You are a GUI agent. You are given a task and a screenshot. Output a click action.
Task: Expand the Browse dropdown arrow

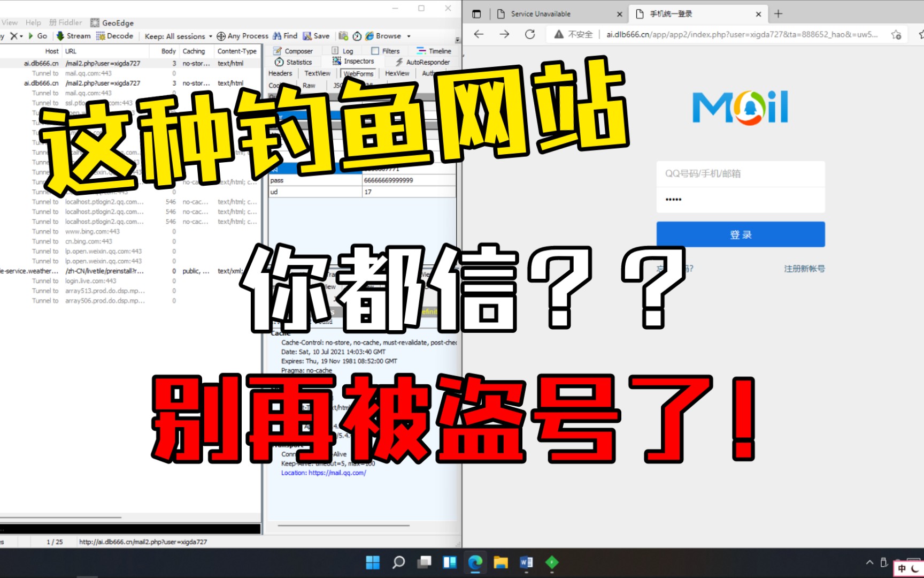pyautogui.click(x=409, y=36)
